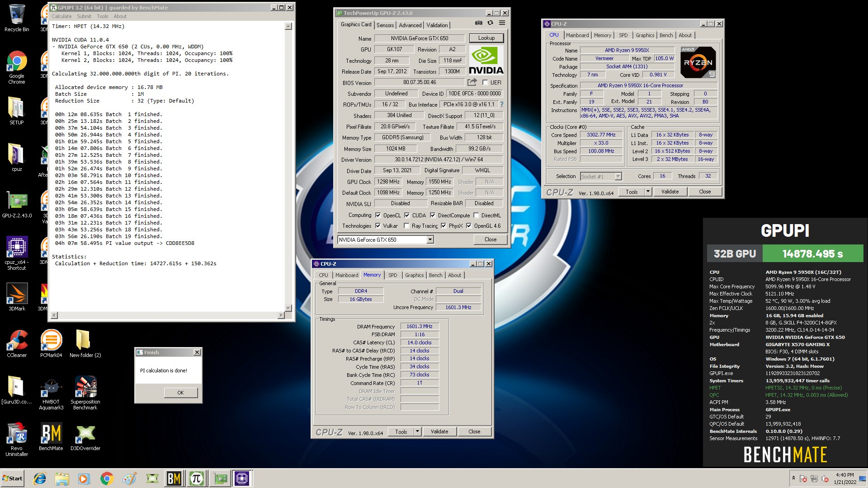Image resolution: width=868 pixels, height=488 pixels.
Task: Open GPU-Z.2.43.0 desktop icon
Action: [x=17, y=205]
